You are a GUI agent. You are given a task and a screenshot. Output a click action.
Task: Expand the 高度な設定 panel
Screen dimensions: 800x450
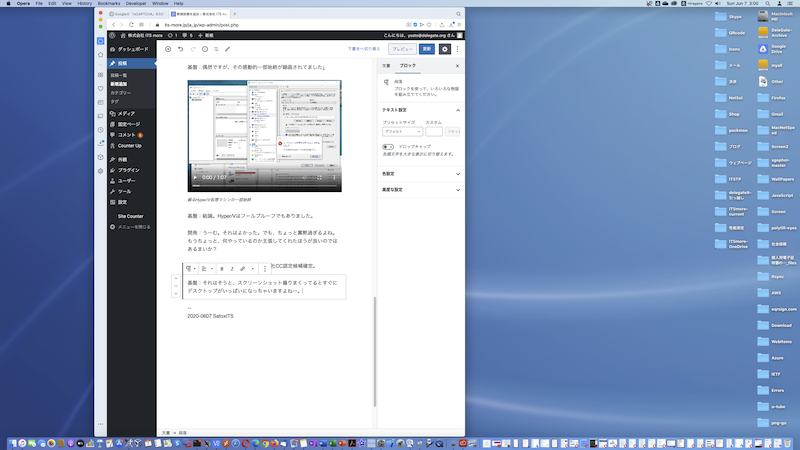pos(420,189)
